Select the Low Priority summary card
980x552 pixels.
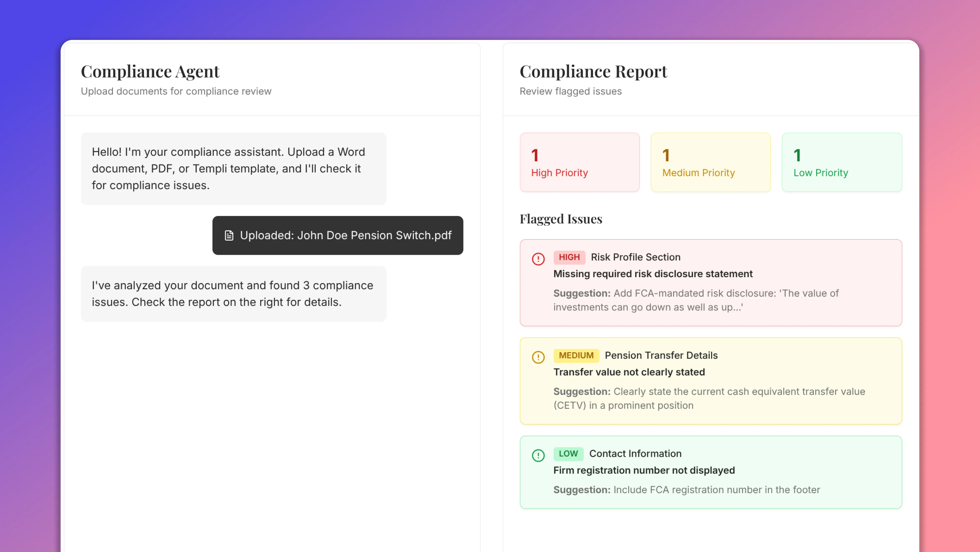click(842, 163)
